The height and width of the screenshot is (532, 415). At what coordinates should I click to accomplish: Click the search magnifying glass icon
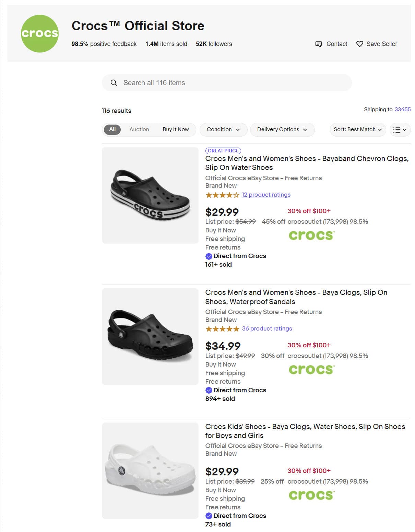point(114,83)
